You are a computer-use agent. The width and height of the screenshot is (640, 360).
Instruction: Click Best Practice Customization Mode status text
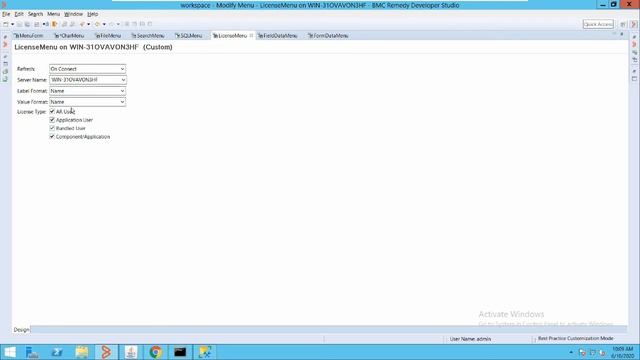tap(576, 339)
